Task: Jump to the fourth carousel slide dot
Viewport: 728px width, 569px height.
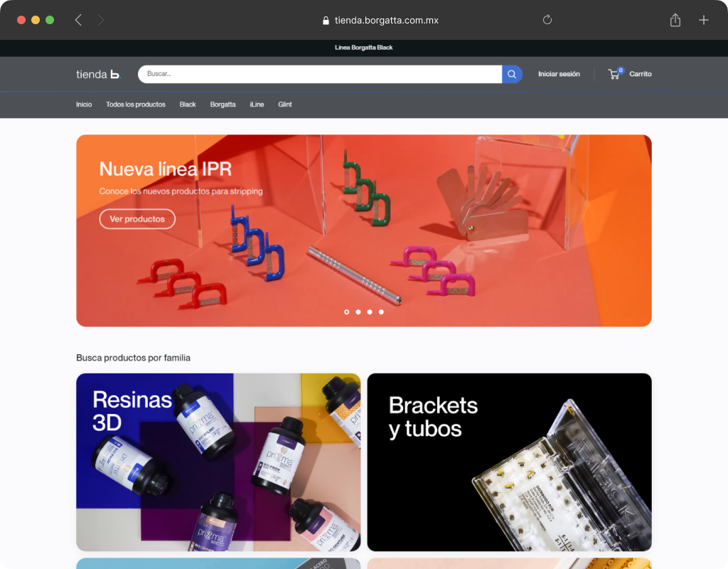Action: tap(381, 312)
